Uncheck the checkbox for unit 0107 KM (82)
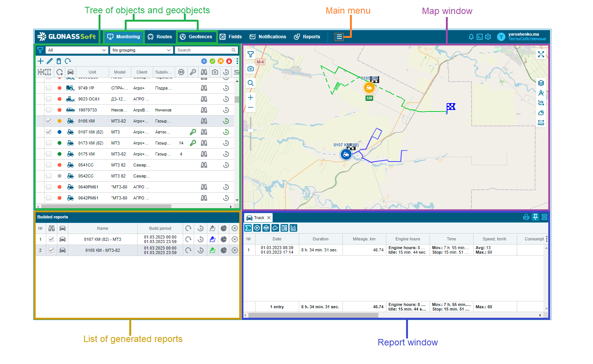This screenshot has width=593, height=364. tap(49, 132)
